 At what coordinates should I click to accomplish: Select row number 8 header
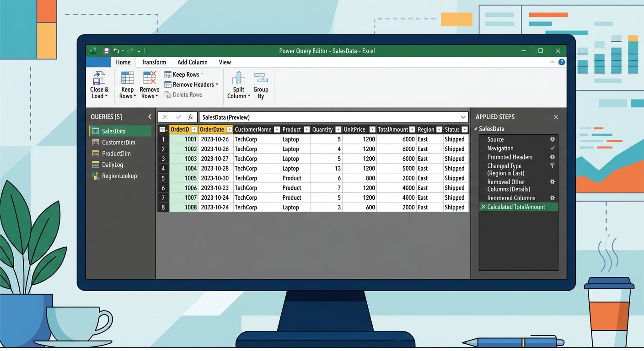(163, 207)
